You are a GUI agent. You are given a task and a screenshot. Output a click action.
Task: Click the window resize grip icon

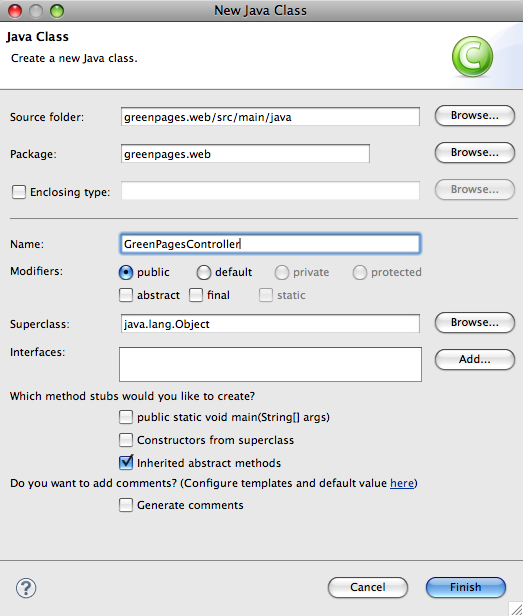point(516,609)
